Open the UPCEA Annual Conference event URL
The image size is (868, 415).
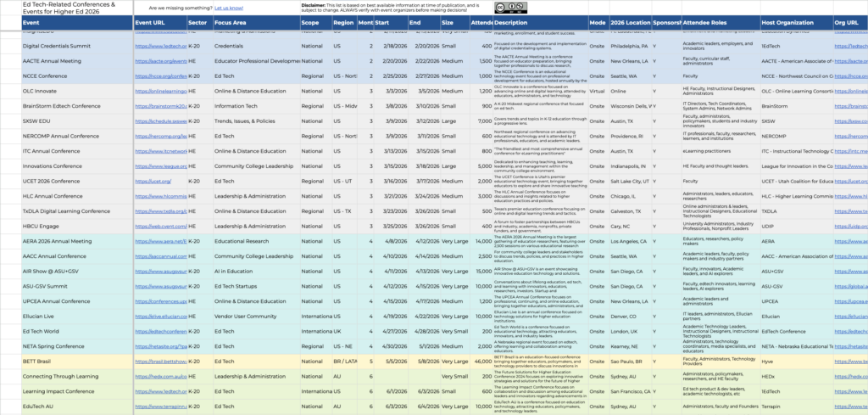(x=160, y=301)
